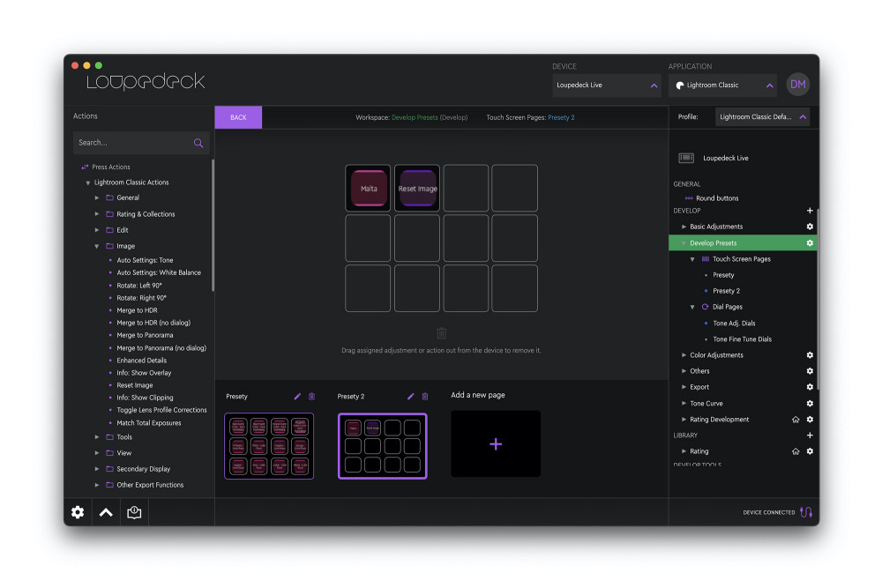The height and width of the screenshot is (588, 882).
Task: Collapse the Image actions folder
Action: click(97, 246)
